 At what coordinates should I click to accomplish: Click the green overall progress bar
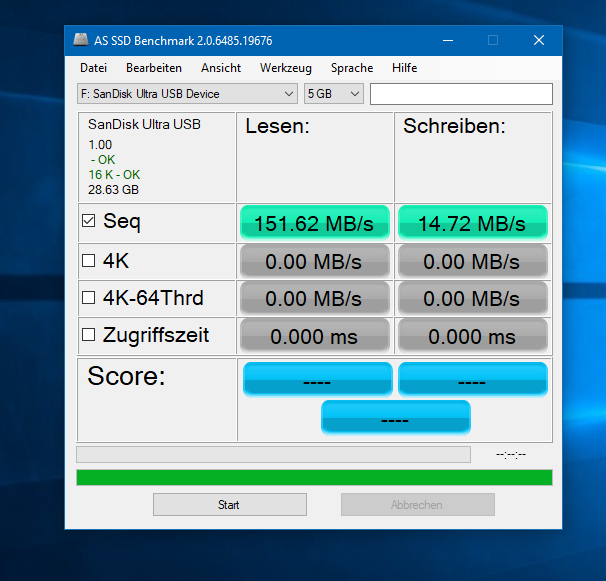click(x=314, y=477)
